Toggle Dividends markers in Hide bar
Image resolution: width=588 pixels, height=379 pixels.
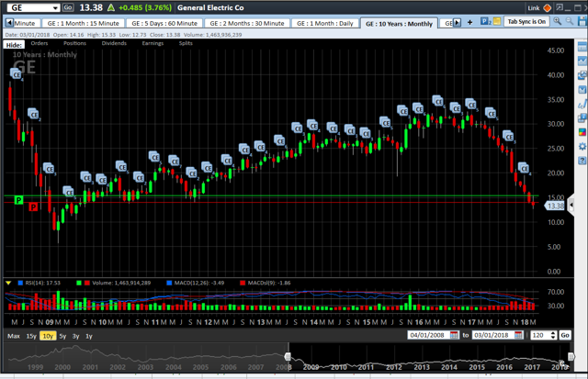click(x=114, y=43)
